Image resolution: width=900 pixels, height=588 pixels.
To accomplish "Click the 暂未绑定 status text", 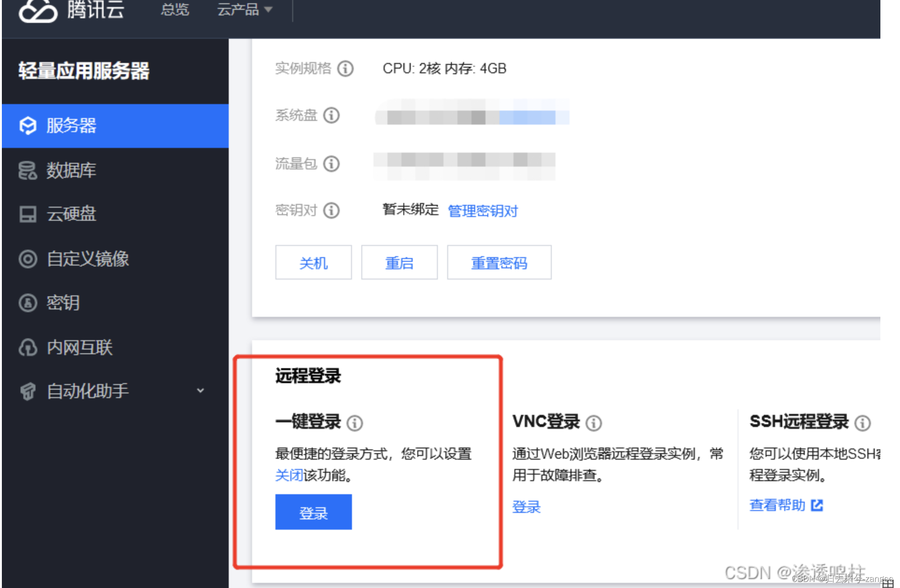I will [x=410, y=210].
